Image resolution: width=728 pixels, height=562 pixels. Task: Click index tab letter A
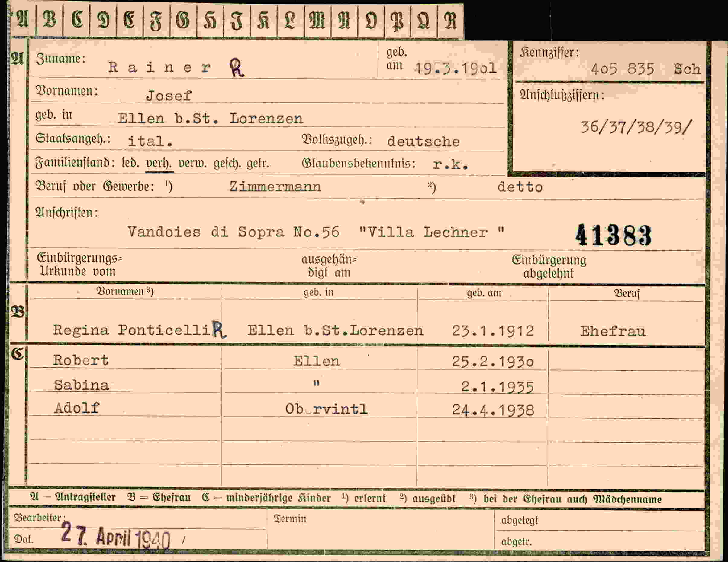tap(22, 19)
